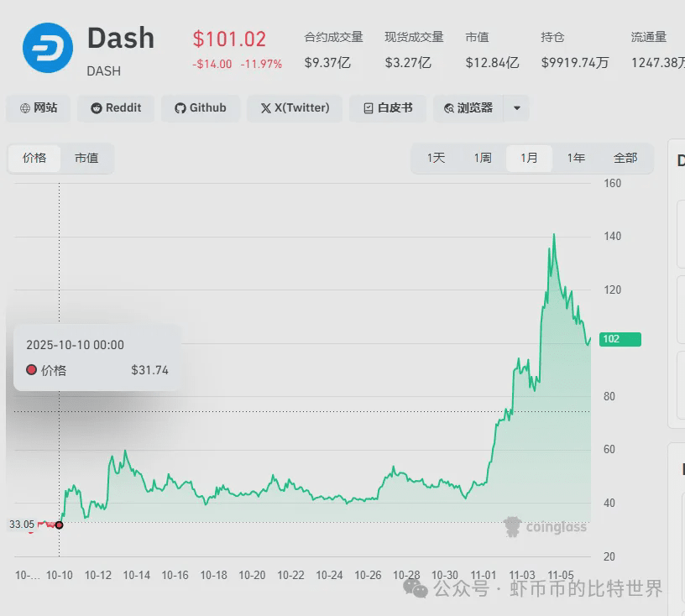
Task: Select the 1天 time range
Action: pos(435,157)
